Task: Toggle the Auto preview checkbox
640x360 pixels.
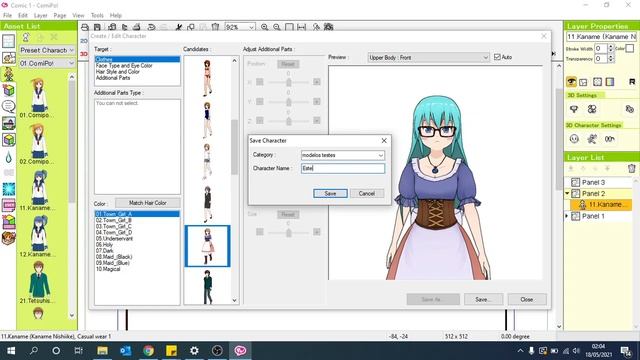Action: (x=497, y=57)
